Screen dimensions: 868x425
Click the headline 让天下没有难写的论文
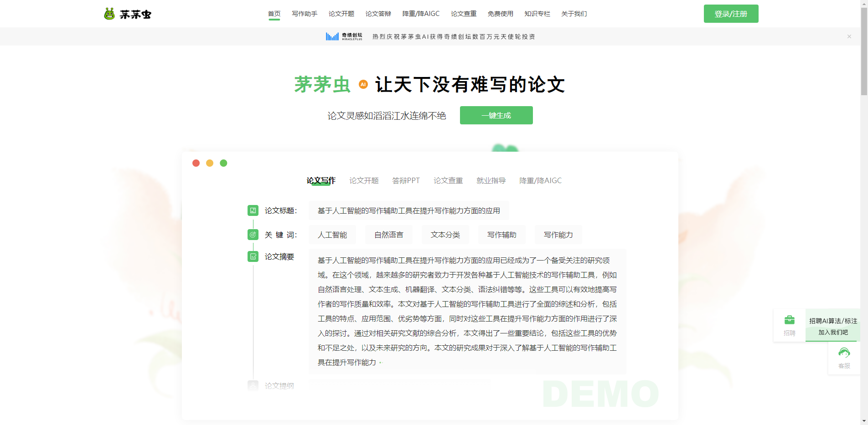click(x=470, y=84)
